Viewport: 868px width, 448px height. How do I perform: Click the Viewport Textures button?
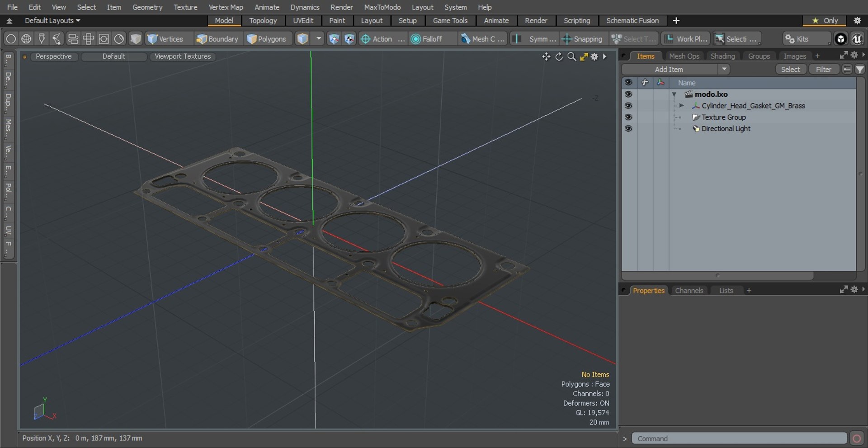pyautogui.click(x=183, y=56)
